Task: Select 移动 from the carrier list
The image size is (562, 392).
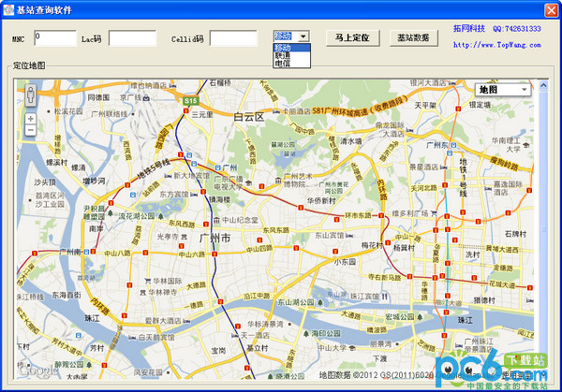Action: coord(283,47)
